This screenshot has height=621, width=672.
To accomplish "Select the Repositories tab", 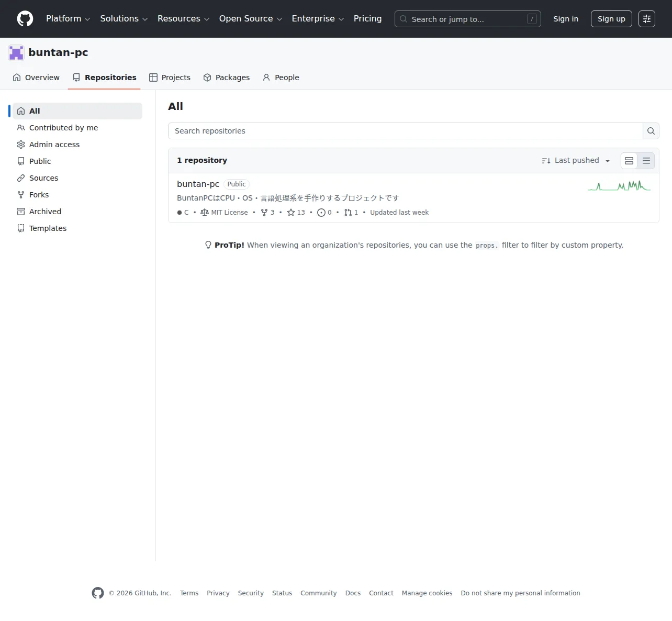I will click(104, 77).
